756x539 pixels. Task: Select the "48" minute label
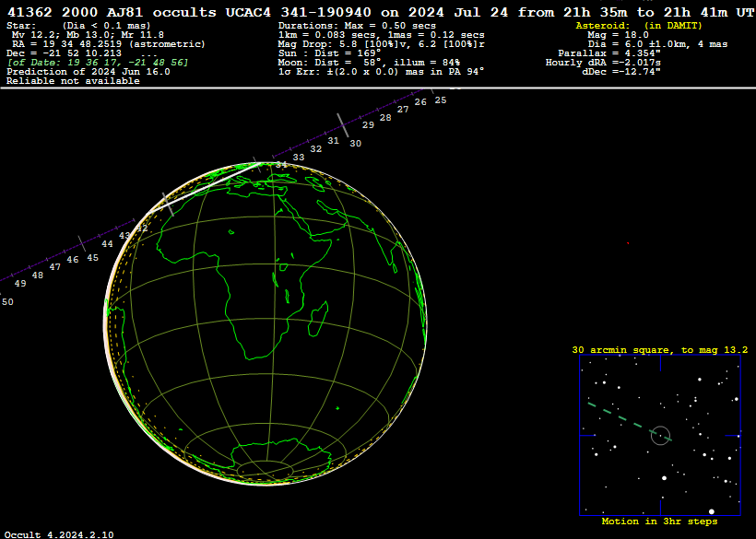(x=37, y=275)
